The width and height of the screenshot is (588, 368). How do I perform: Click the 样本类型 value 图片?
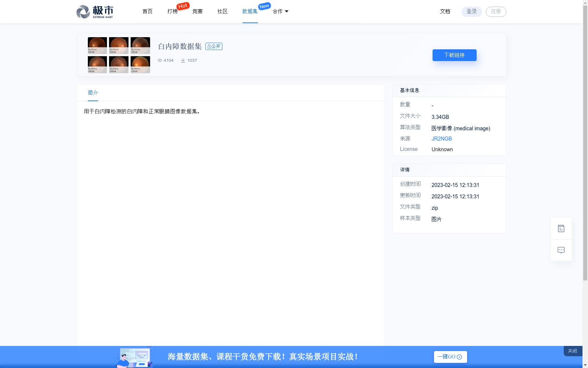[x=437, y=219]
